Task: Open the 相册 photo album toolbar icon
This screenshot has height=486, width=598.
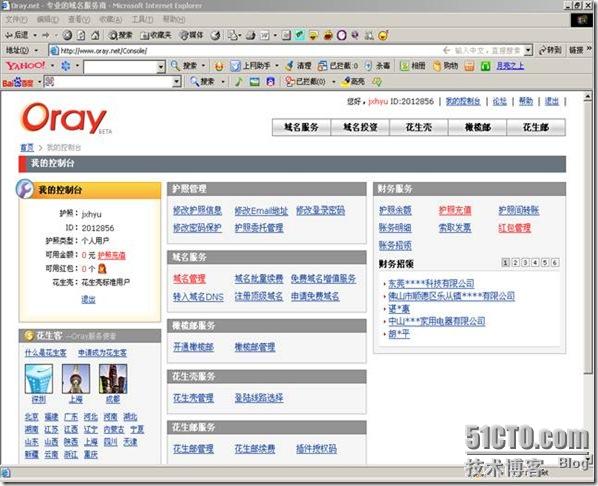Action: tap(413, 66)
